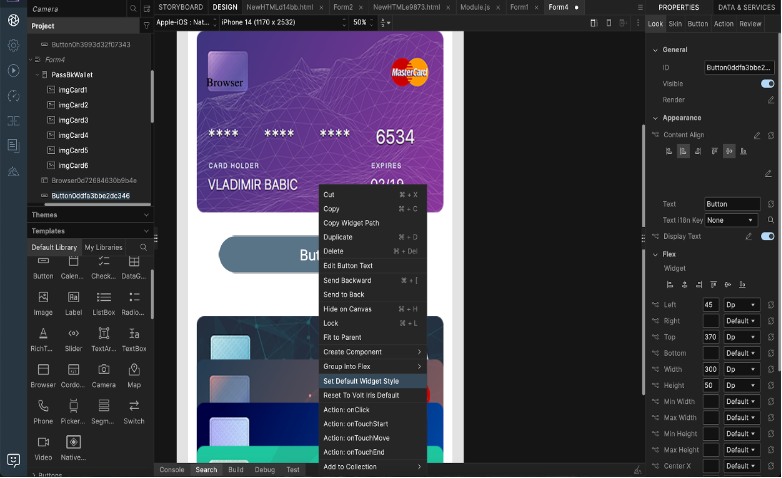Select the PickerView widget in library
This screenshot has width=782, height=478.
(73, 412)
